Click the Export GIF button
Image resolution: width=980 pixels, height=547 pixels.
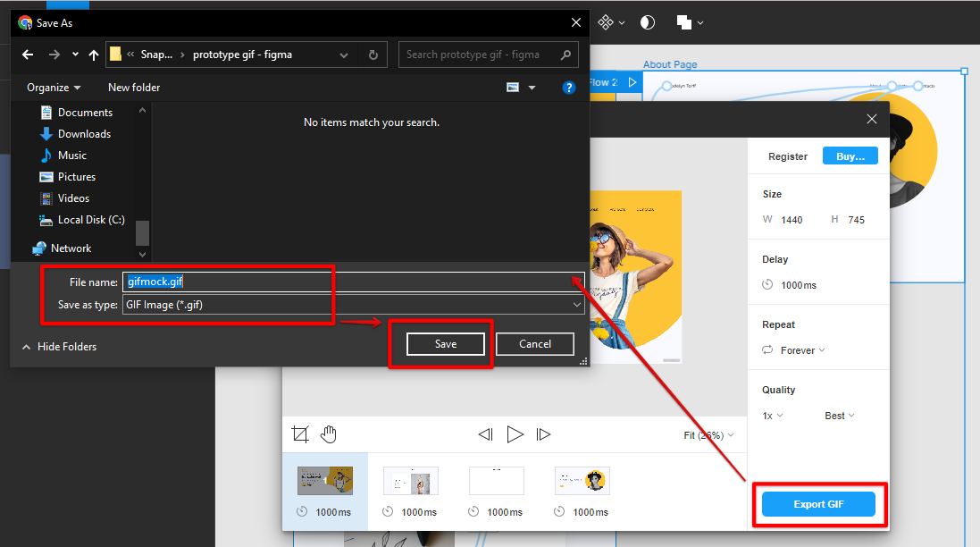tap(819, 505)
